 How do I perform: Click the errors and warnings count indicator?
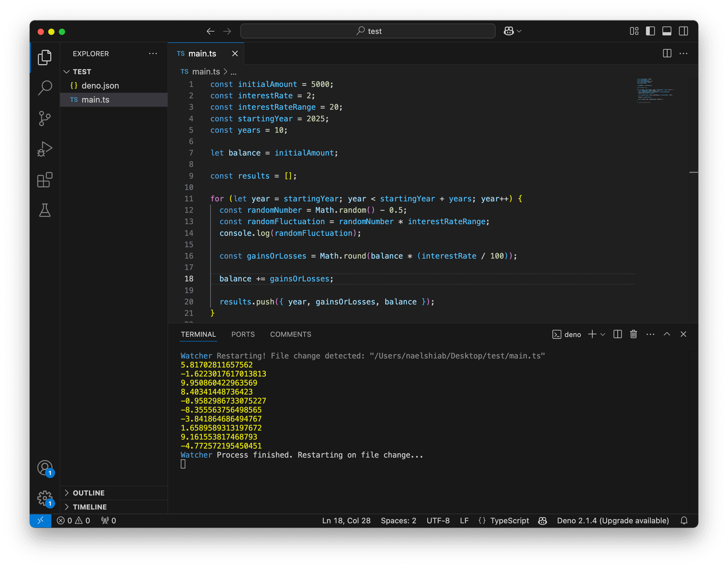click(x=74, y=521)
